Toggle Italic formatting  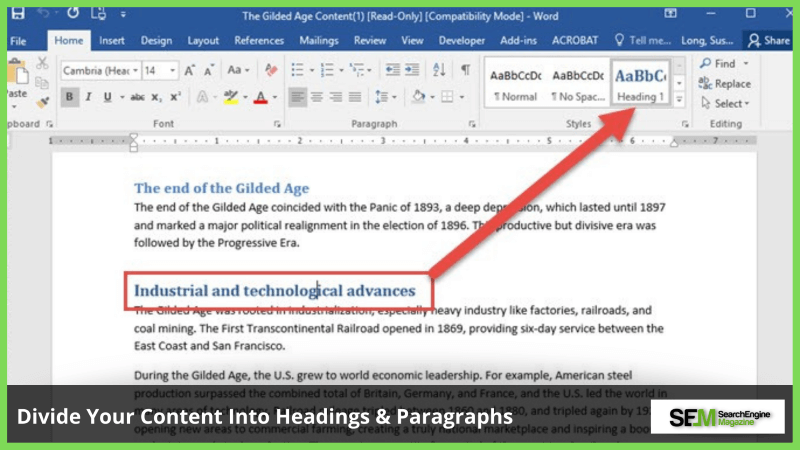(88, 97)
